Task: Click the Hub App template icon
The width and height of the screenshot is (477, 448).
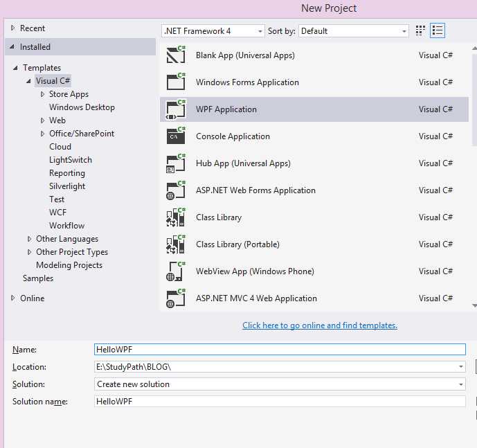Action: pos(176,163)
